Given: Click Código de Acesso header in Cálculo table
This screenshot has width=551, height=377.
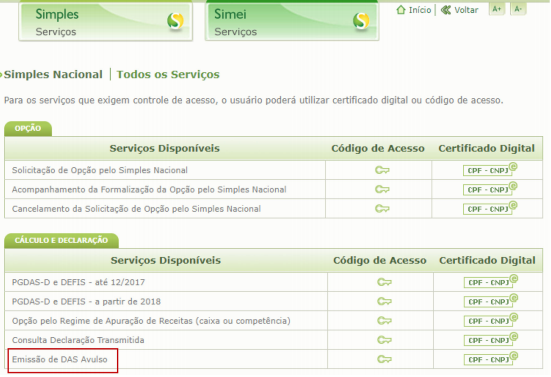Looking at the screenshot, I should pos(380,261).
